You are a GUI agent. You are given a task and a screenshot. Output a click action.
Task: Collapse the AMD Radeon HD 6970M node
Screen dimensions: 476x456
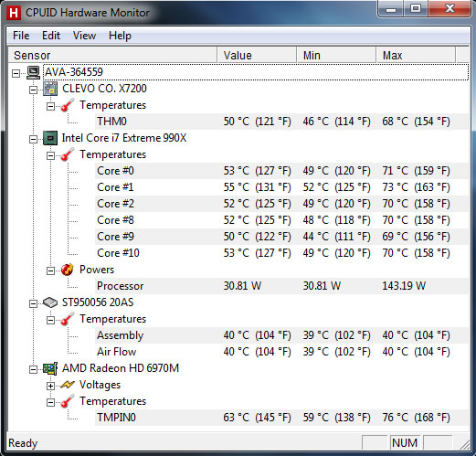coord(33,369)
